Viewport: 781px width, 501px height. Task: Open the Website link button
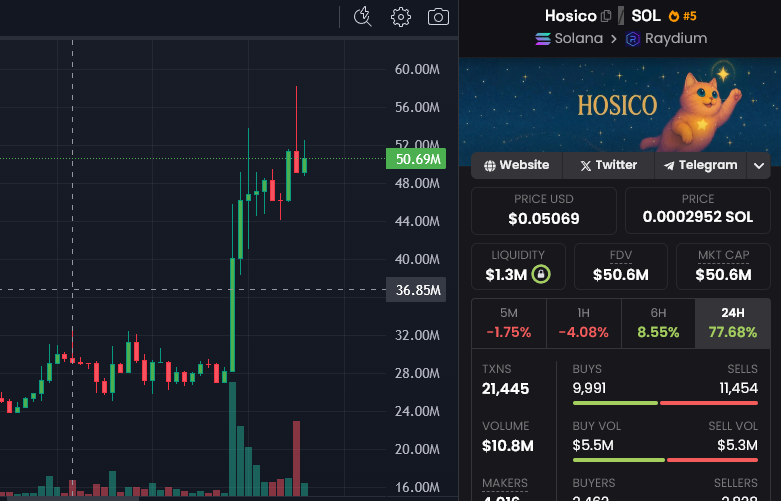coord(517,165)
